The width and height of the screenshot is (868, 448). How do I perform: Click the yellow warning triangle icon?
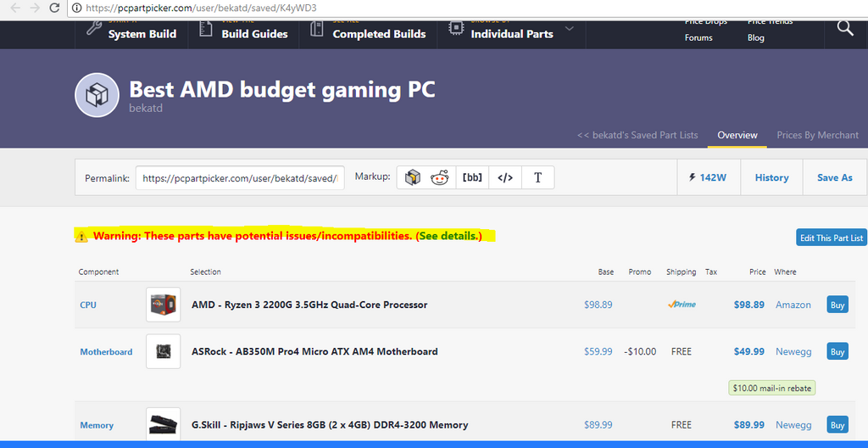click(81, 236)
